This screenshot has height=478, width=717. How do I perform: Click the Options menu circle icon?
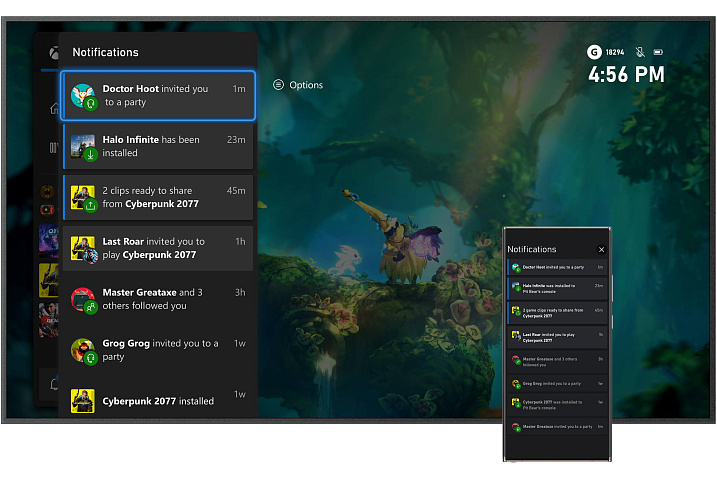[x=278, y=85]
